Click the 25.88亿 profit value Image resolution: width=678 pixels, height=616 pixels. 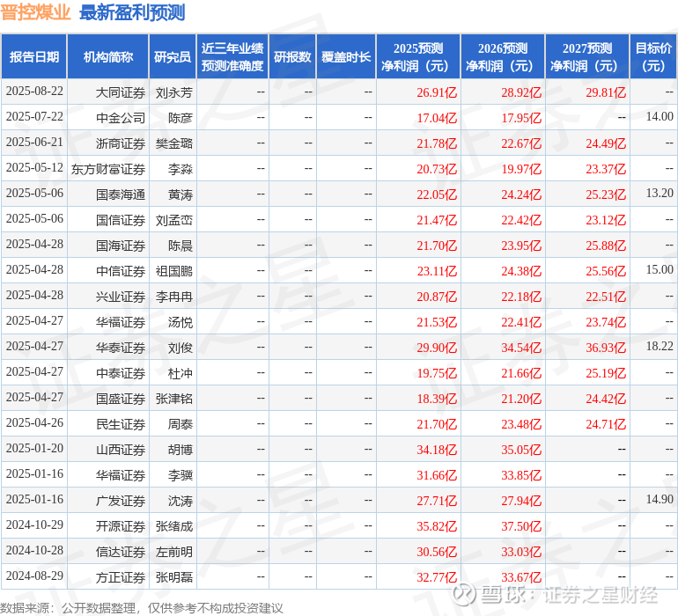tap(606, 246)
